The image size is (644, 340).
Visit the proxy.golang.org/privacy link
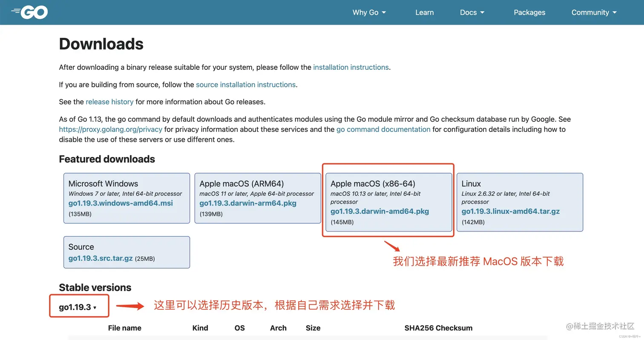[x=110, y=129]
